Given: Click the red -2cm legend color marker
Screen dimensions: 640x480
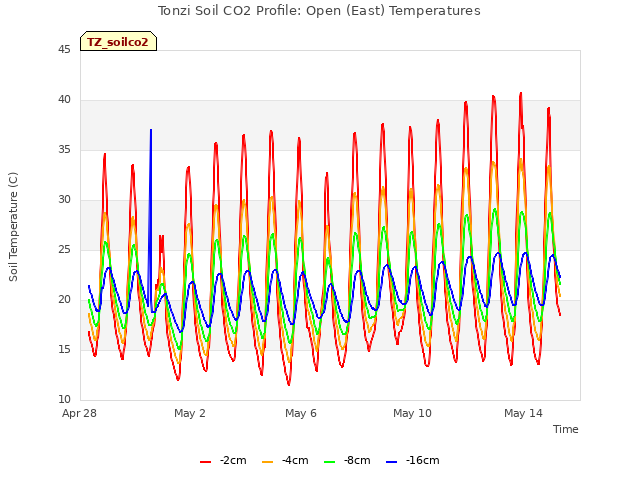Looking at the screenshot, I should click(x=205, y=462).
